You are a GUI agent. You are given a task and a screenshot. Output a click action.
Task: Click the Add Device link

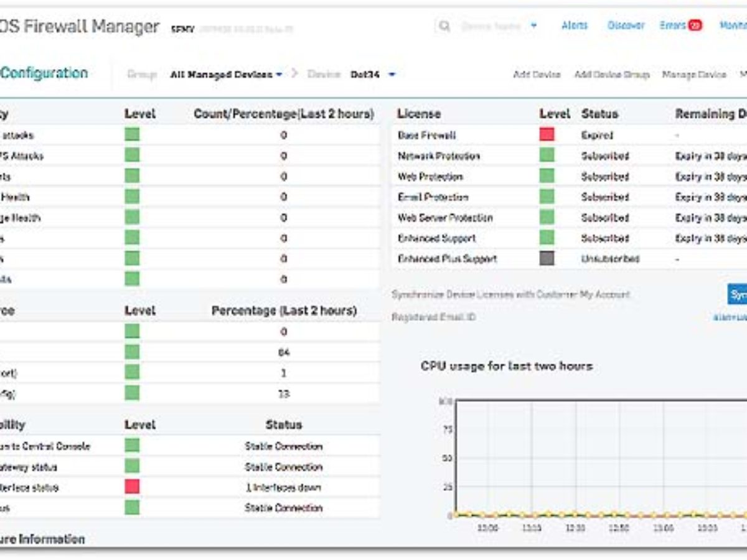pos(537,75)
